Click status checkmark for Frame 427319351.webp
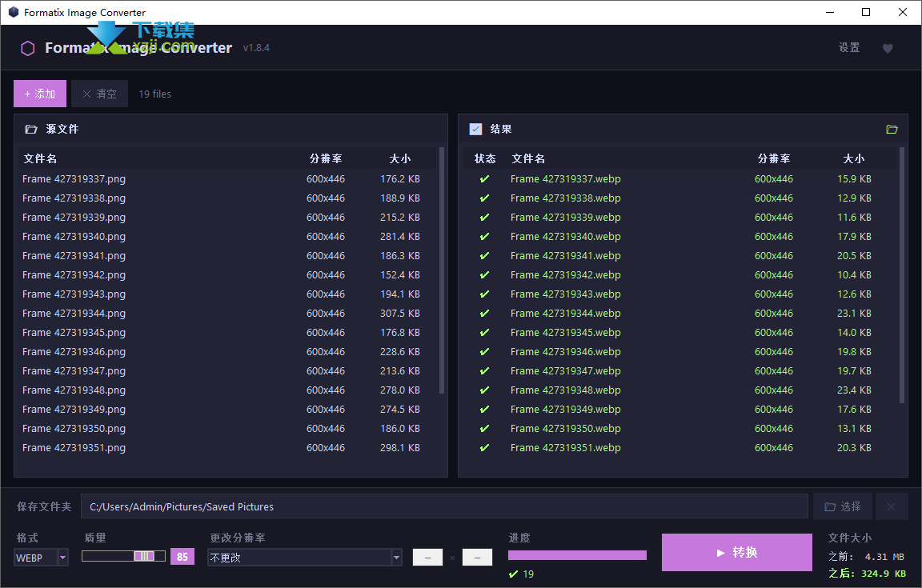This screenshot has width=922, height=588. click(484, 448)
